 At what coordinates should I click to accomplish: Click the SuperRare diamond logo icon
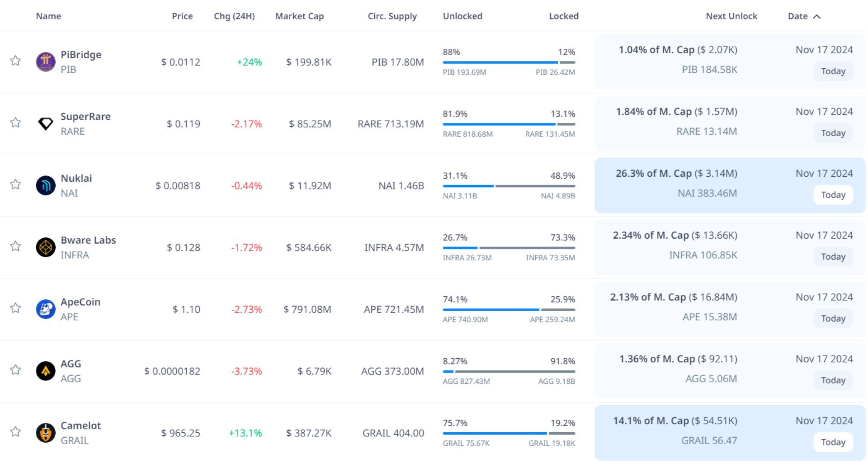46,123
